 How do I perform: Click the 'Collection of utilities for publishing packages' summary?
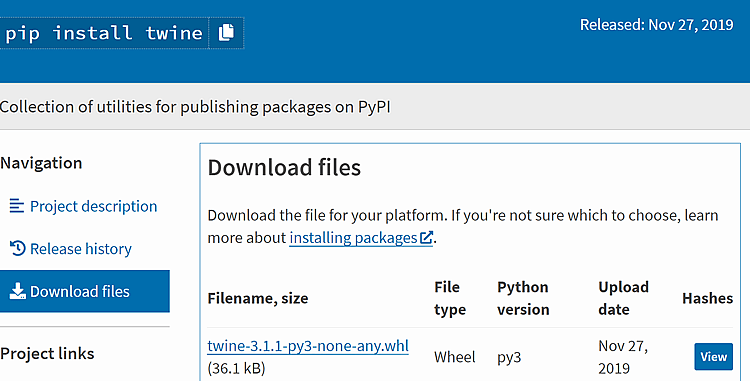pos(195,107)
